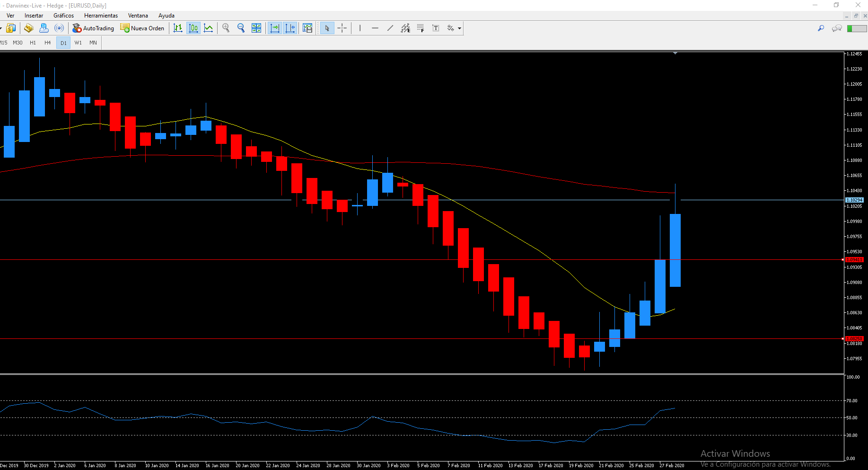The width and height of the screenshot is (868, 470).
Task: Switch to W1 timeframe
Action: [78, 43]
